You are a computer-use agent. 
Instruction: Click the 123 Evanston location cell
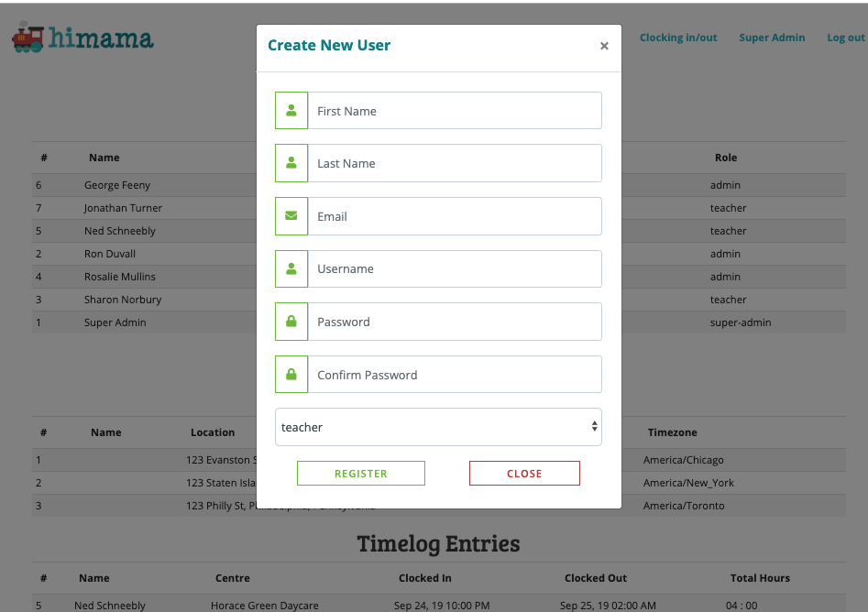coord(221,460)
